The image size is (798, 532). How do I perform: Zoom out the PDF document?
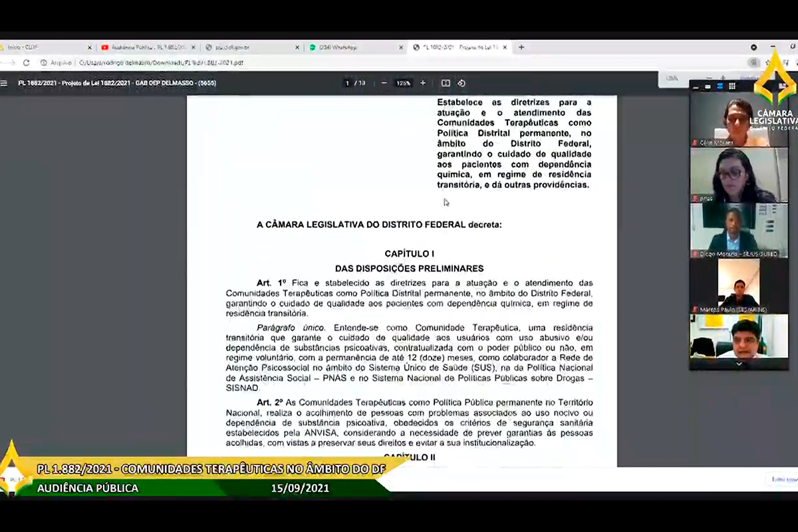click(384, 83)
